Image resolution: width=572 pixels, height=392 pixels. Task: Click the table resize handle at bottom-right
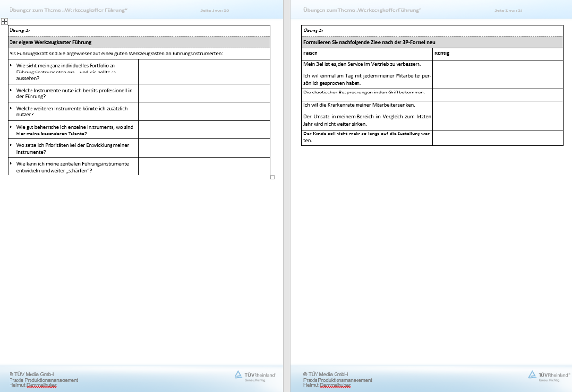pos(273,177)
